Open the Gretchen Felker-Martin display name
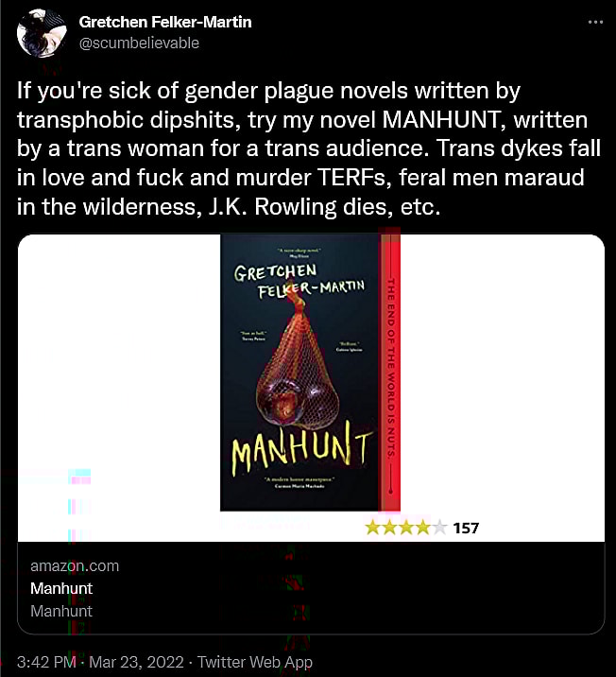This screenshot has height=677, width=616. (165, 22)
